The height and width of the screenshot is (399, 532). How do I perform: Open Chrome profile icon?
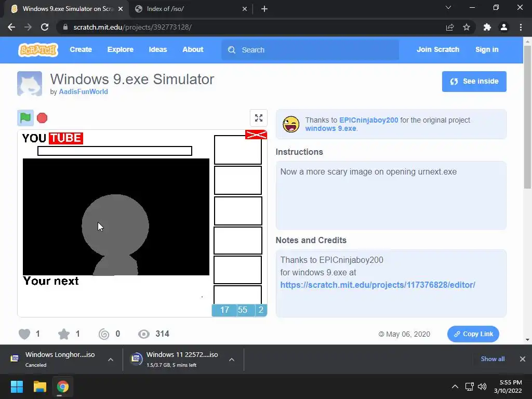coord(504,27)
